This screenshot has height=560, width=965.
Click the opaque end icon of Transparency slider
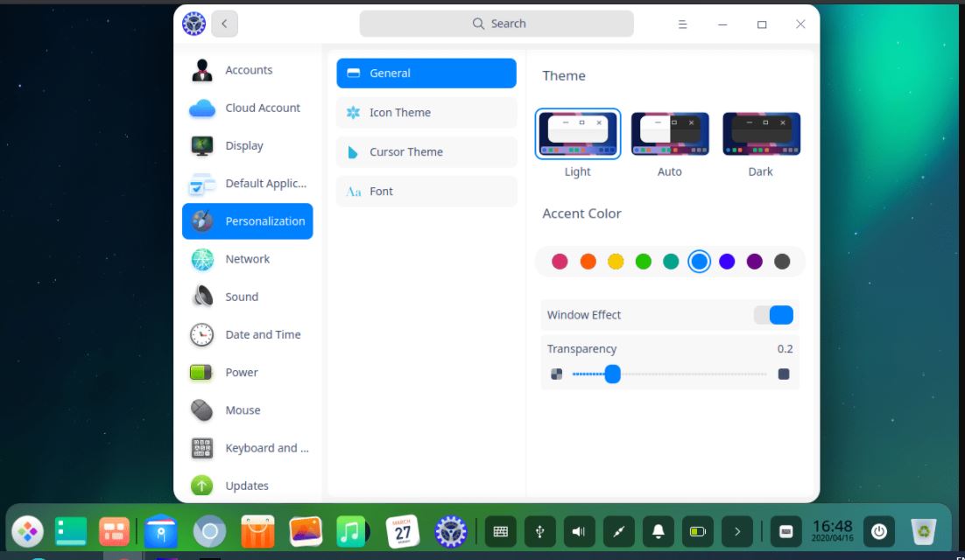point(784,374)
